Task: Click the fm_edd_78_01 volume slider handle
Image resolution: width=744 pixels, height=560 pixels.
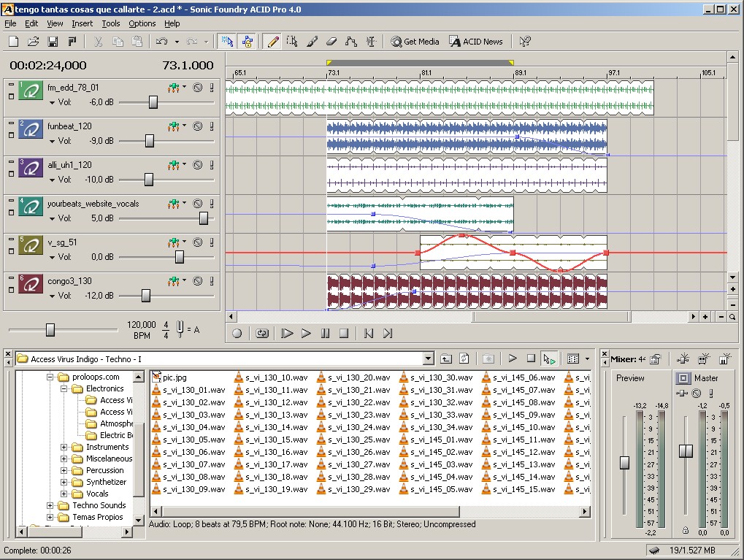Action: point(153,102)
